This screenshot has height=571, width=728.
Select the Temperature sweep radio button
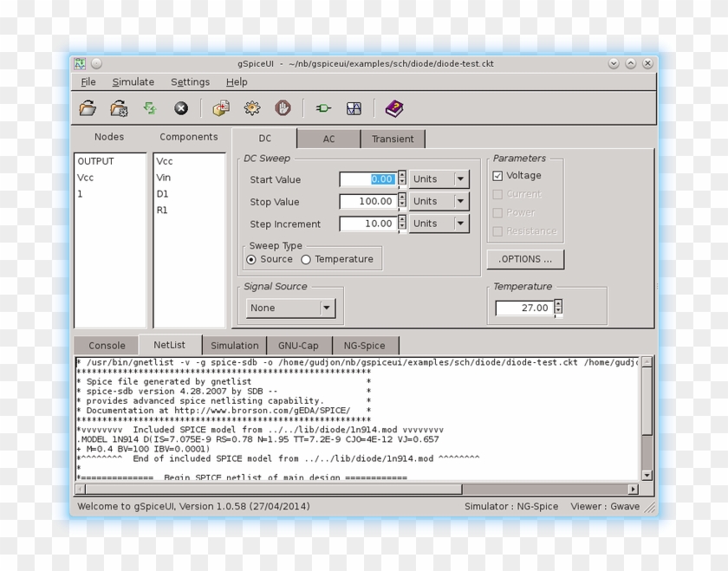[x=306, y=258]
